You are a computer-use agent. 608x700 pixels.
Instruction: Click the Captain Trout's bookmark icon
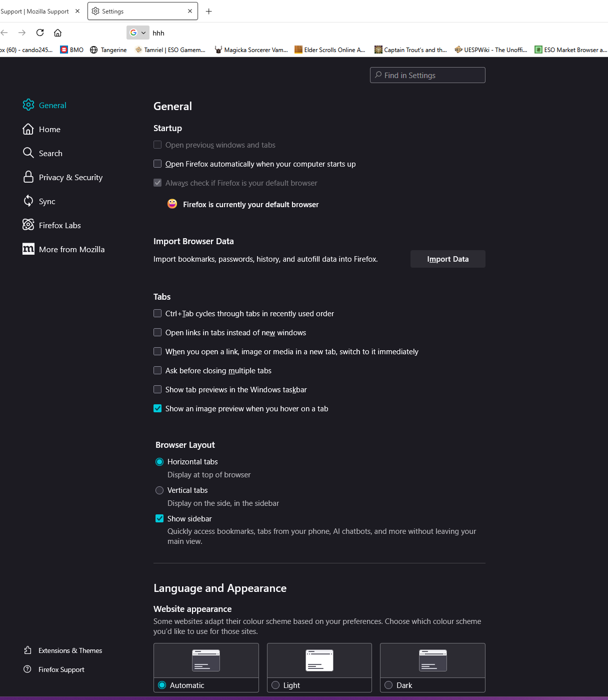(x=378, y=50)
